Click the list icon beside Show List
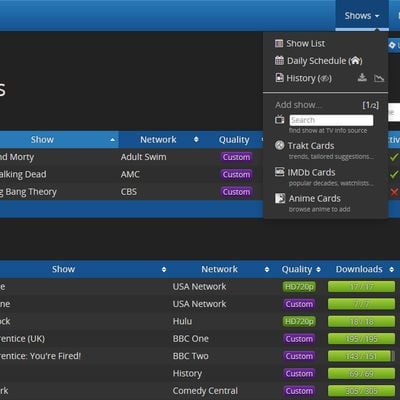 pyautogui.click(x=279, y=43)
